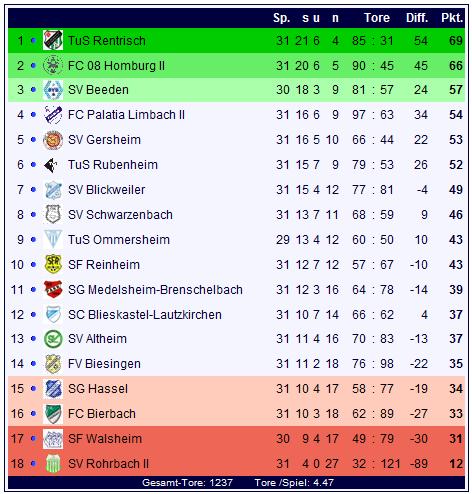Click the Tore column header

coord(377,18)
